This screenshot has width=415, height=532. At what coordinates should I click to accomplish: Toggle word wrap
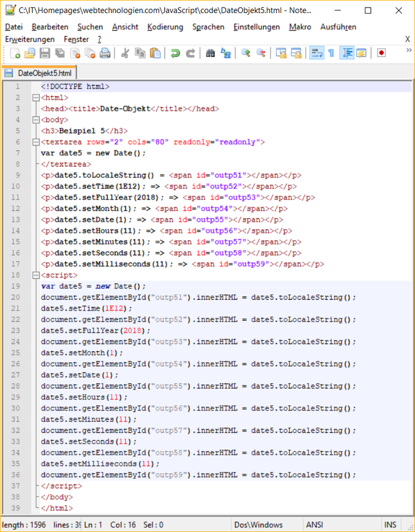click(317, 53)
